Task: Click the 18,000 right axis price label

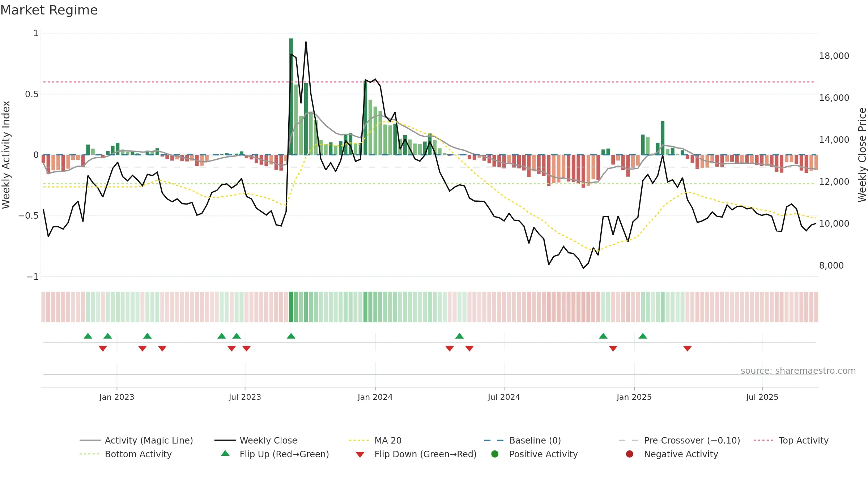Action: point(834,56)
